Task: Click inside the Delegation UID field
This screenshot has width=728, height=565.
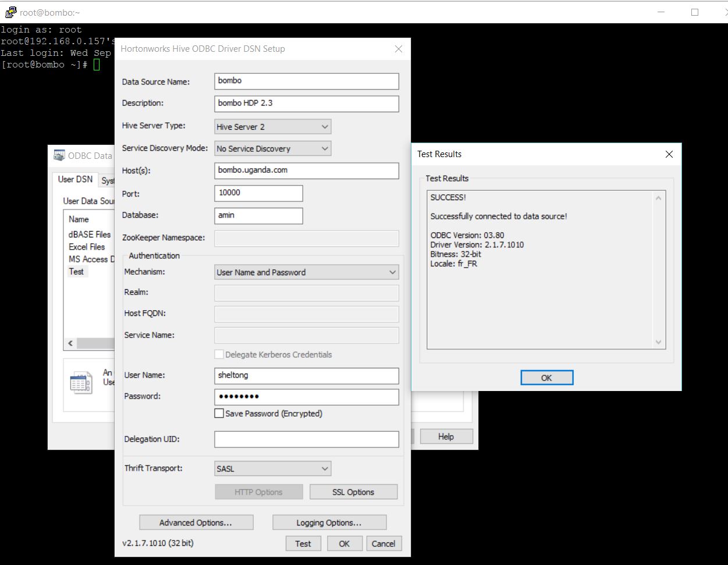Action: [306, 439]
